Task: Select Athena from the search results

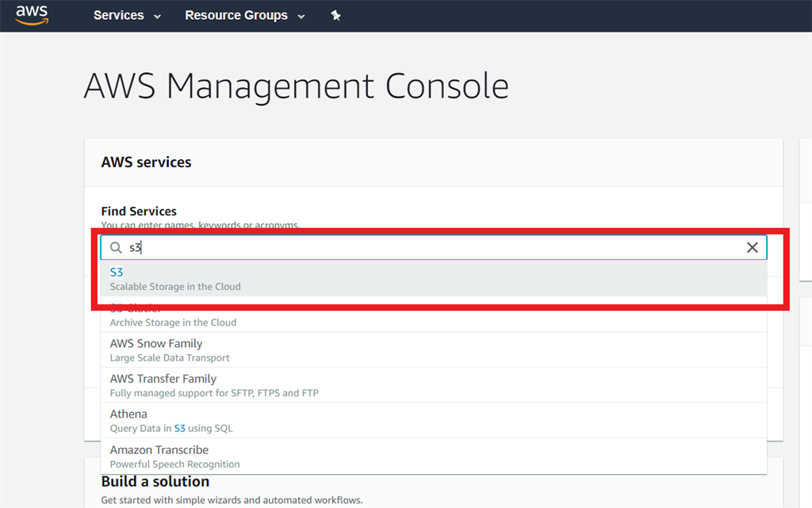Action: 434,421
